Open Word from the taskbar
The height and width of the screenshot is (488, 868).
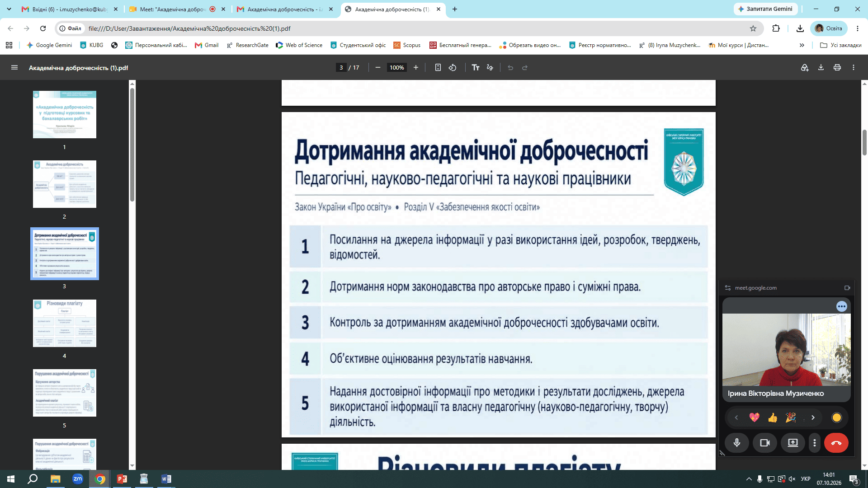click(x=166, y=479)
